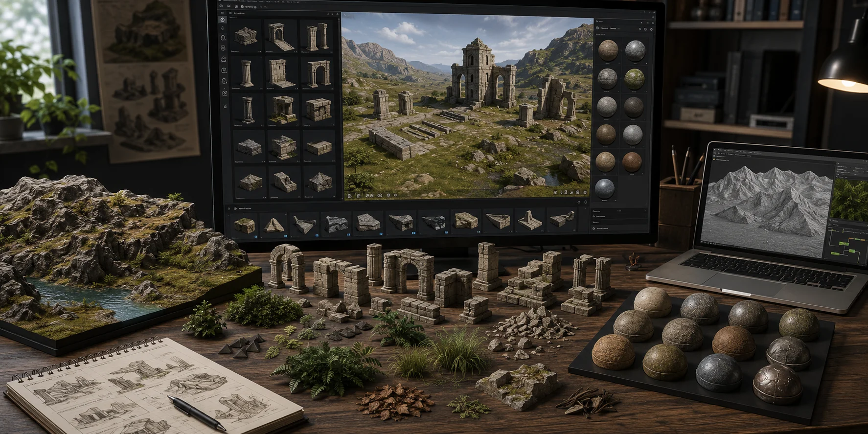Open the green fern preview image on the laptop
This screenshot has width=868, height=434.
pyautogui.click(x=850, y=200)
